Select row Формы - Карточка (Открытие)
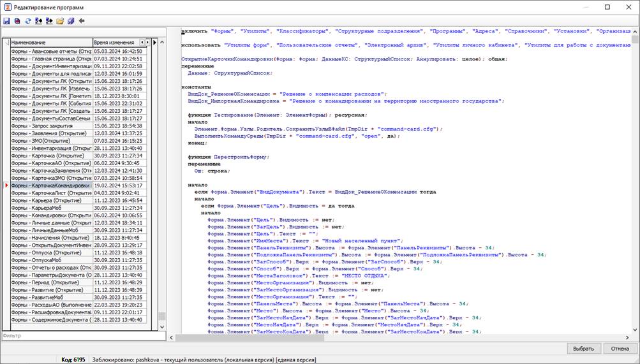The width and height of the screenshot is (640, 364). pyautogui.click(x=78, y=156)
